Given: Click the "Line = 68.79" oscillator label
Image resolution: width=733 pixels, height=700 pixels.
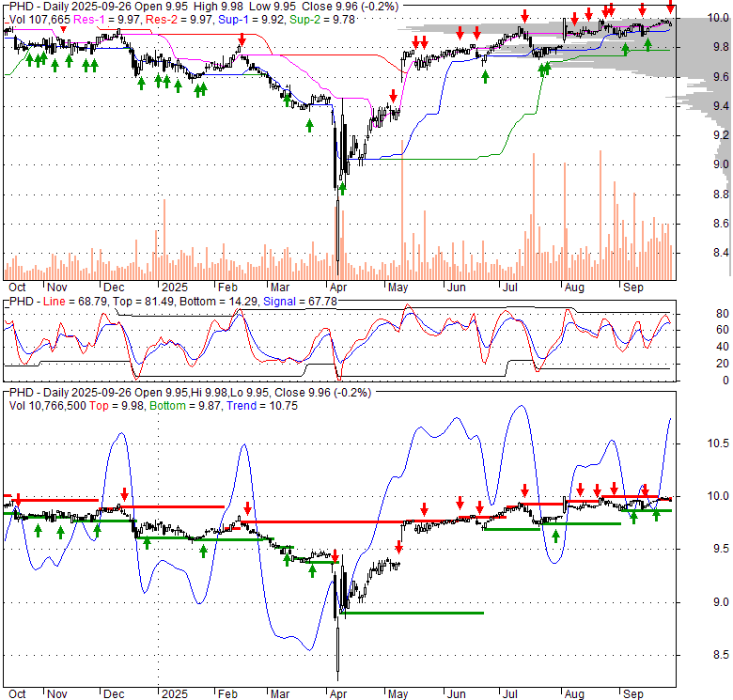Looking at the screenshot, I should point(75,302).
